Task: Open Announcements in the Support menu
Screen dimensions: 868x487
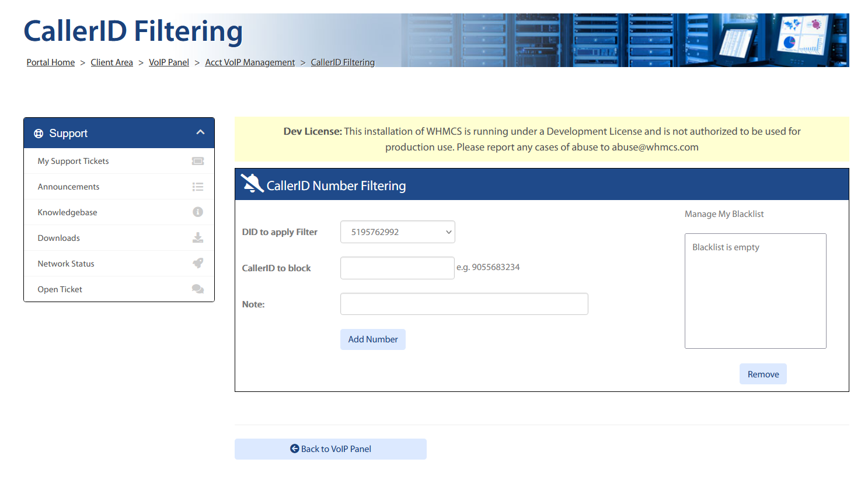Action: 119,187
